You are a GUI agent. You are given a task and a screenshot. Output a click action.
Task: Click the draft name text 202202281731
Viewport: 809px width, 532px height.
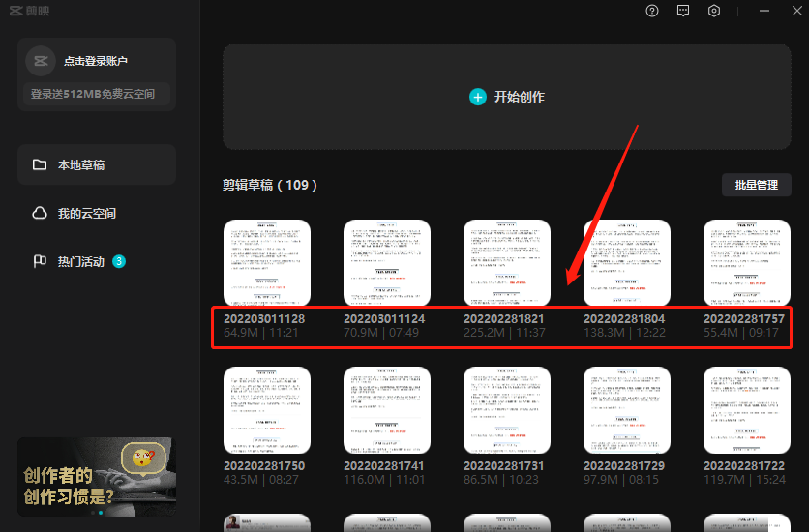click(x=504, y=466)
